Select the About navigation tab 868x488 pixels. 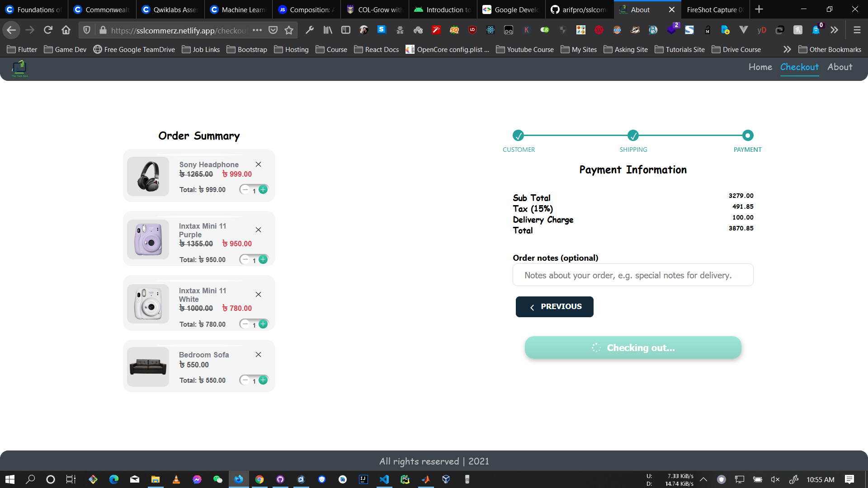pos(840,66)
